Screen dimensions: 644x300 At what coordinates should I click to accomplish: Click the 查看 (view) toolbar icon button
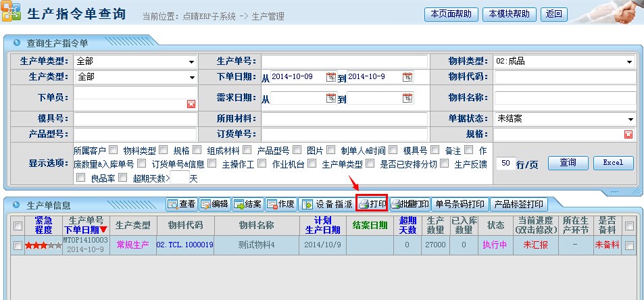182,204
